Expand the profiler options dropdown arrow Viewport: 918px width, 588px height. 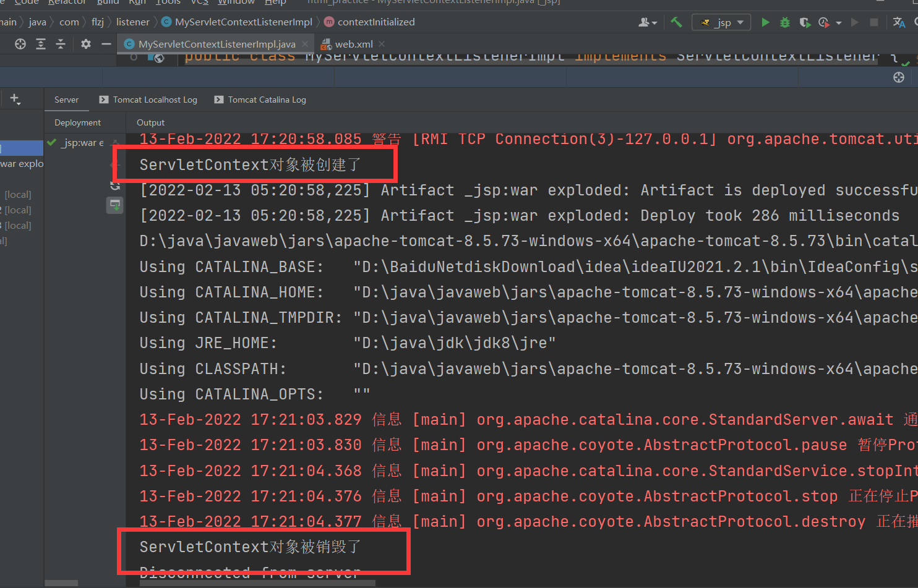pos(838,23)
